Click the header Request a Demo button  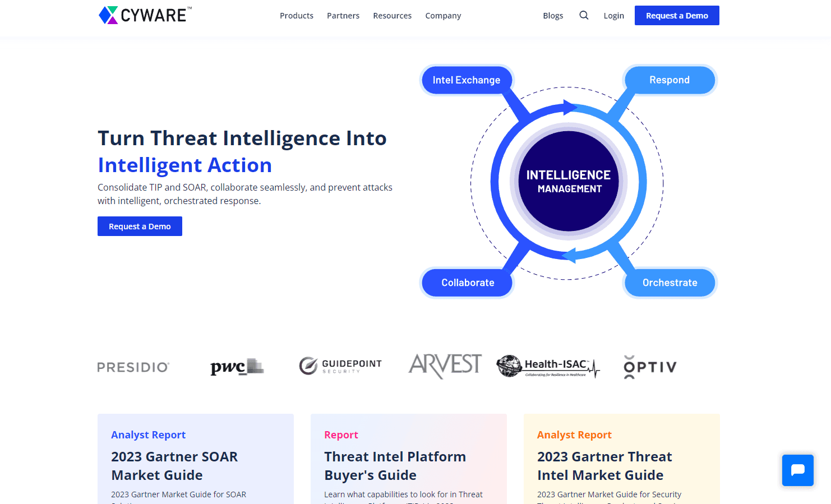pyautogui.click(x=677, y=15)
